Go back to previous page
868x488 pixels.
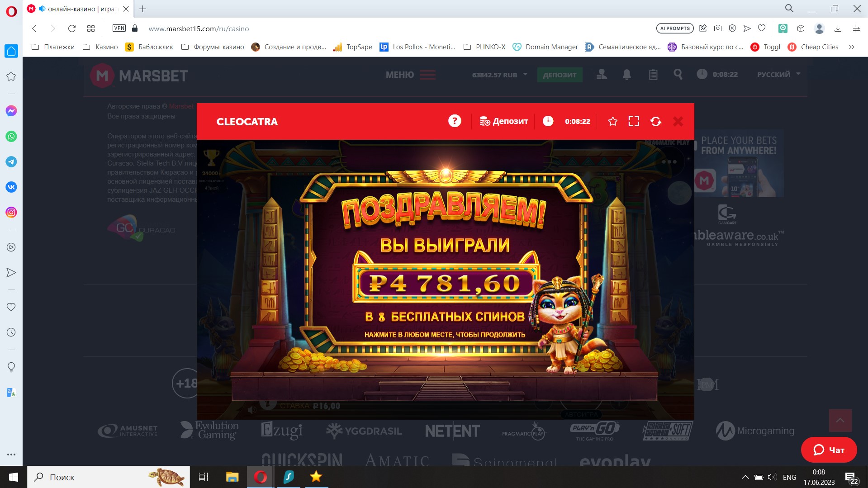(34, 28)
